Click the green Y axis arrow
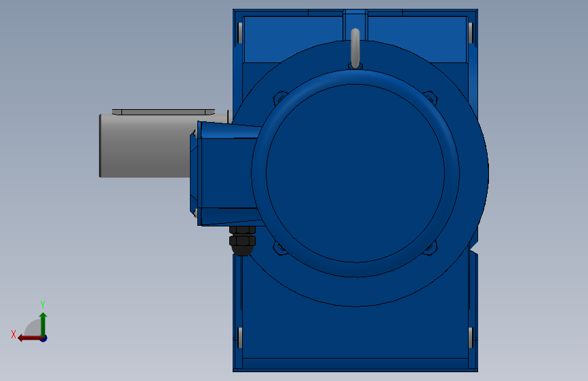The height and width of the screenshot is (381, 588). click(43, 324)
